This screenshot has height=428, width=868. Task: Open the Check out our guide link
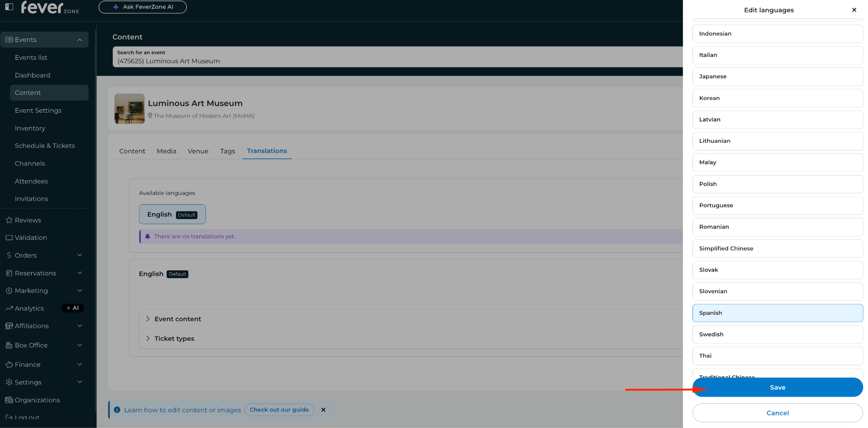[279, 410]
